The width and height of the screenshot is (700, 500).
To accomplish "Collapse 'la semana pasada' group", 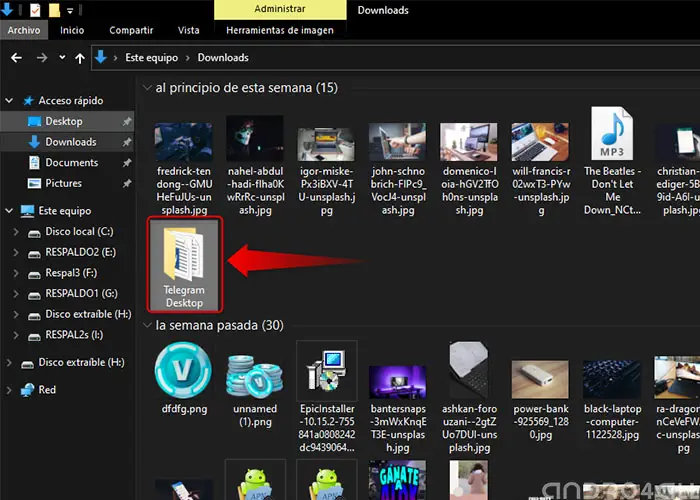I will click(x=147, y=325).
